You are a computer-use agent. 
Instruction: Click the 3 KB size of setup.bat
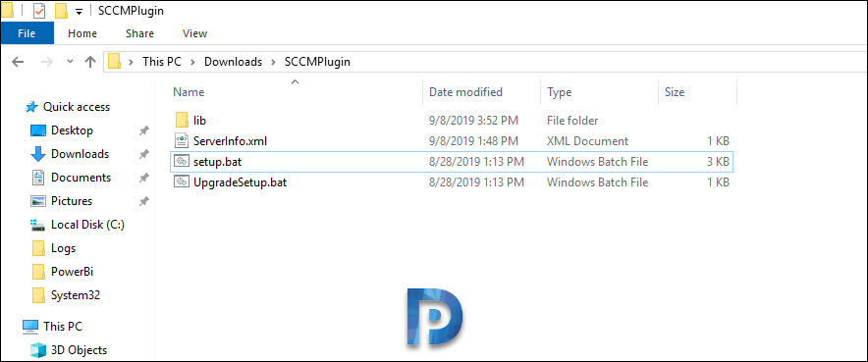718,162
